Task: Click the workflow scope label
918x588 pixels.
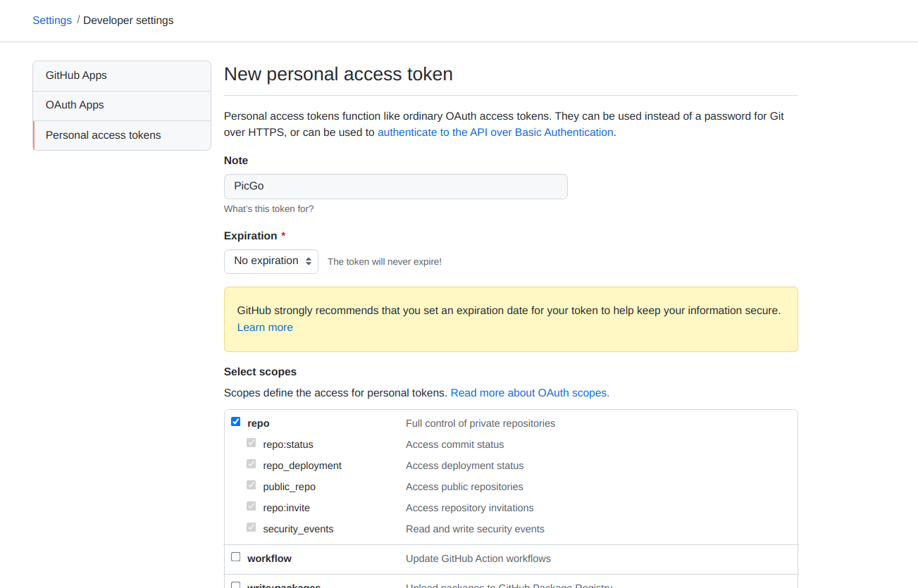Action: [x=269, y=558]
